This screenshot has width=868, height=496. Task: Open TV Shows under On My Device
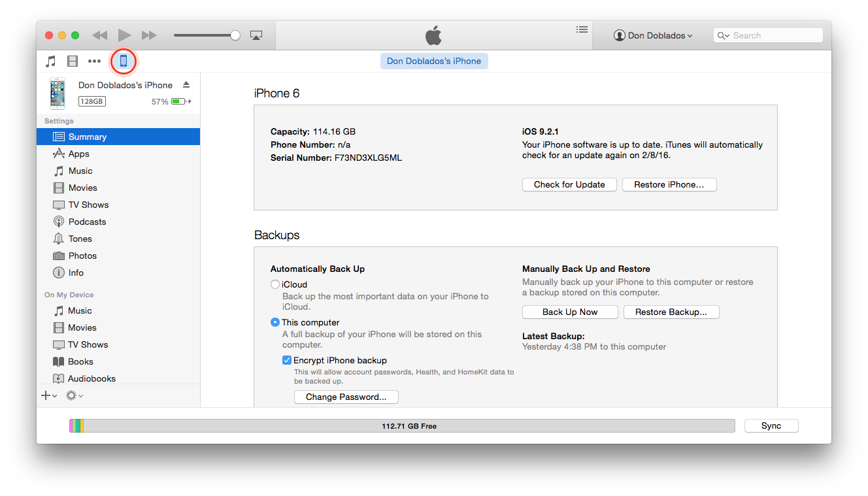pyautogui.click(x=118, y=344)
